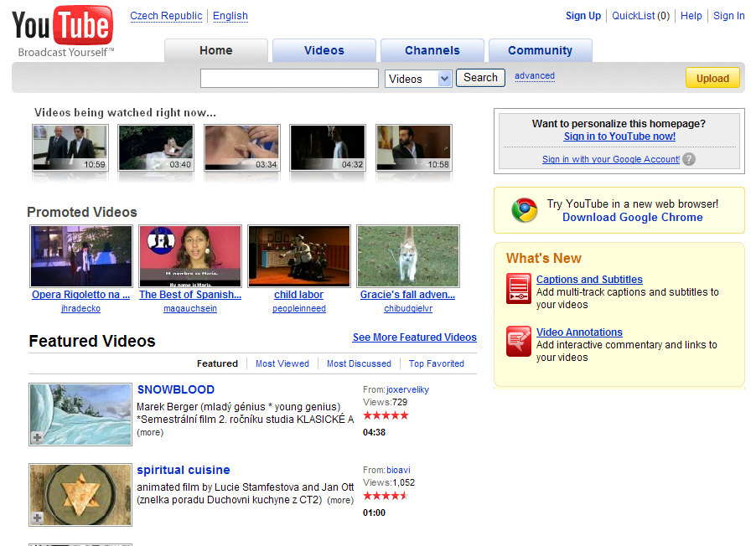This screenshot has height=546, width=756.
Task: Click the YouTube logo
Action: click(63, 31)
